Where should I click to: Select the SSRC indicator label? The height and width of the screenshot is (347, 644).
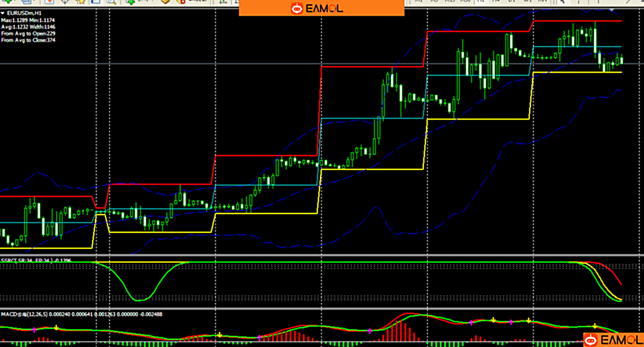pyautogui.click(x=36, y=260)
